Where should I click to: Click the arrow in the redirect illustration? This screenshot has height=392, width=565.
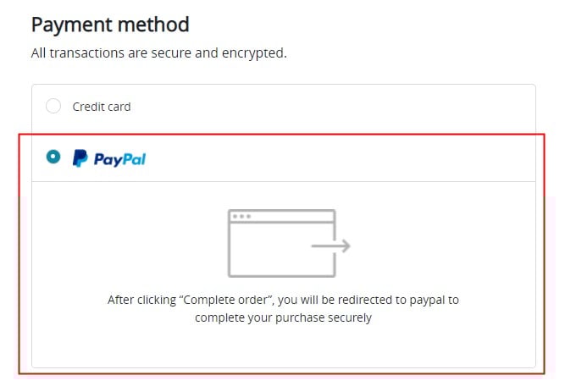click(331, 246)
